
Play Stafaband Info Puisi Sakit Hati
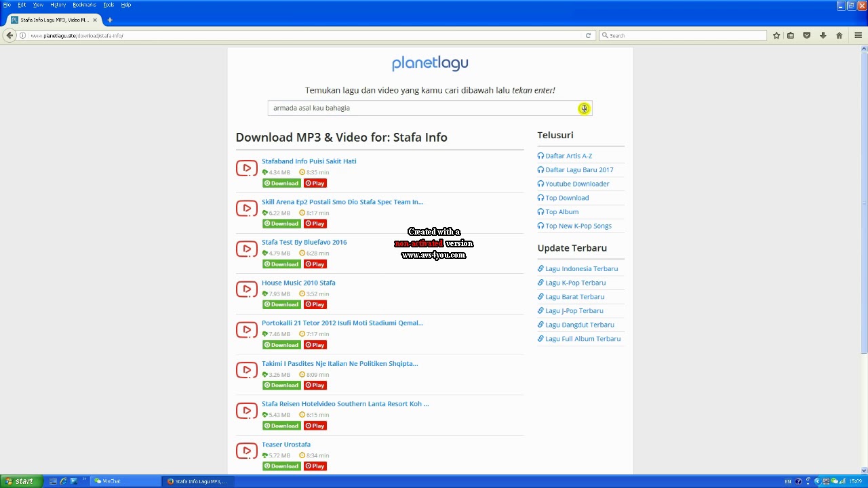pos(315,183)
